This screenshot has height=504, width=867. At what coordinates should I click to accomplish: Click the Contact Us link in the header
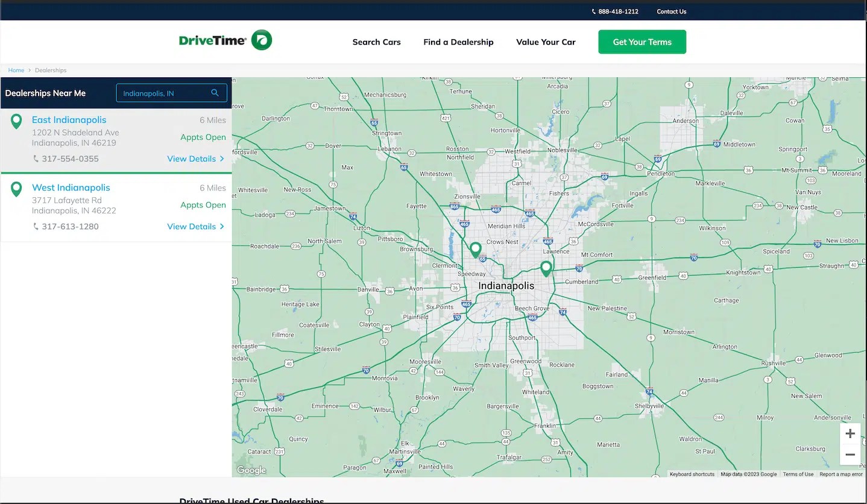[670, 11]
